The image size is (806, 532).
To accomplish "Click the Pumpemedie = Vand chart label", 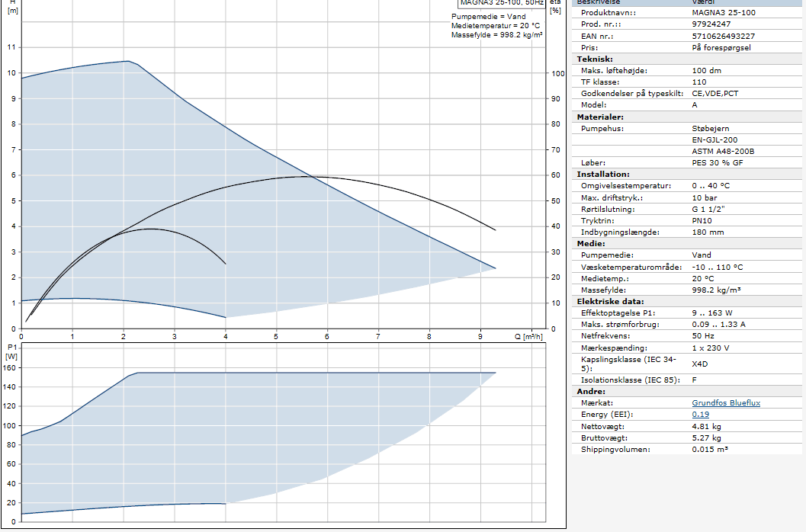I will [x=488, y=17].
